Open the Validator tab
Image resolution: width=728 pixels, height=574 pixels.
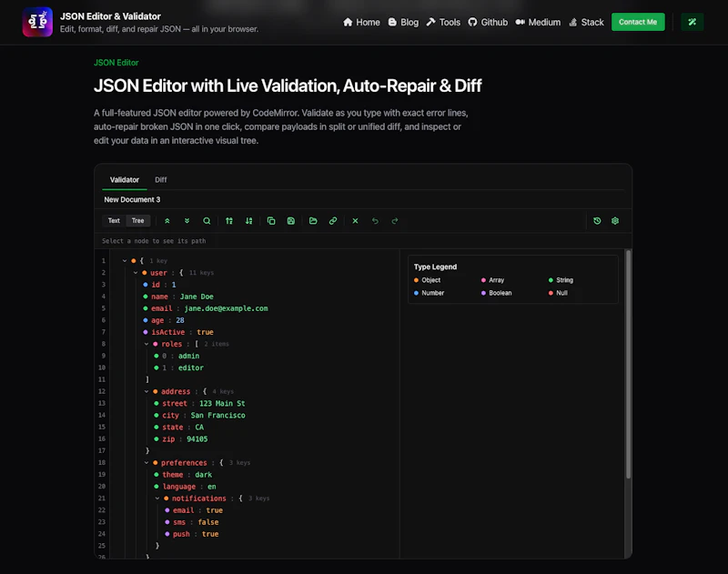pos(125,179)
